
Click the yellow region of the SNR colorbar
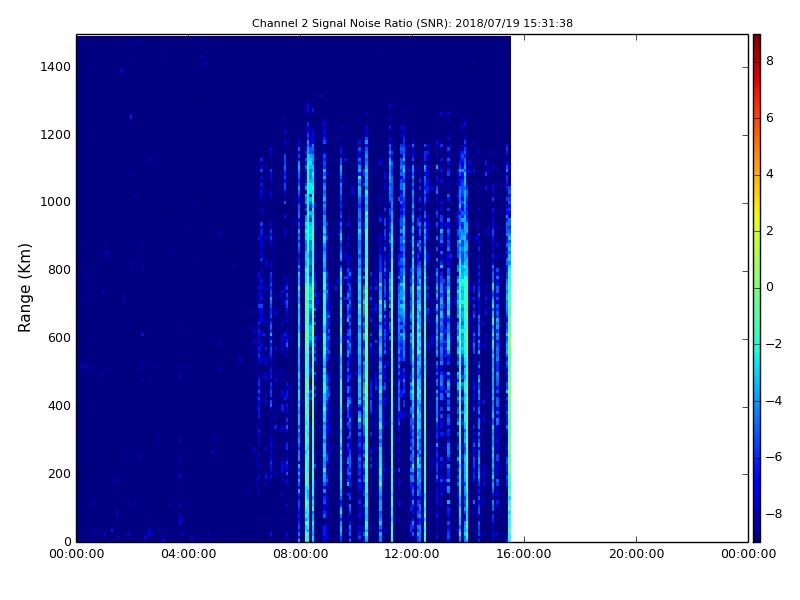(757, 209)
